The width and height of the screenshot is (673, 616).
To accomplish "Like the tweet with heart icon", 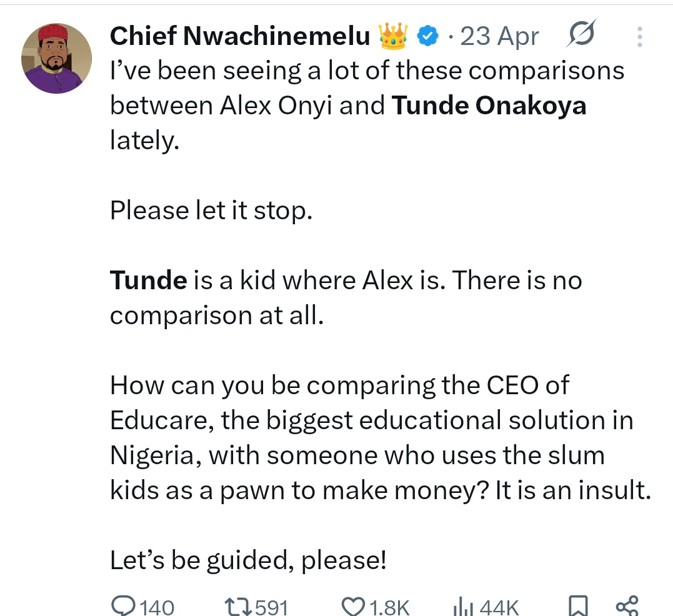I will [354, 606].
